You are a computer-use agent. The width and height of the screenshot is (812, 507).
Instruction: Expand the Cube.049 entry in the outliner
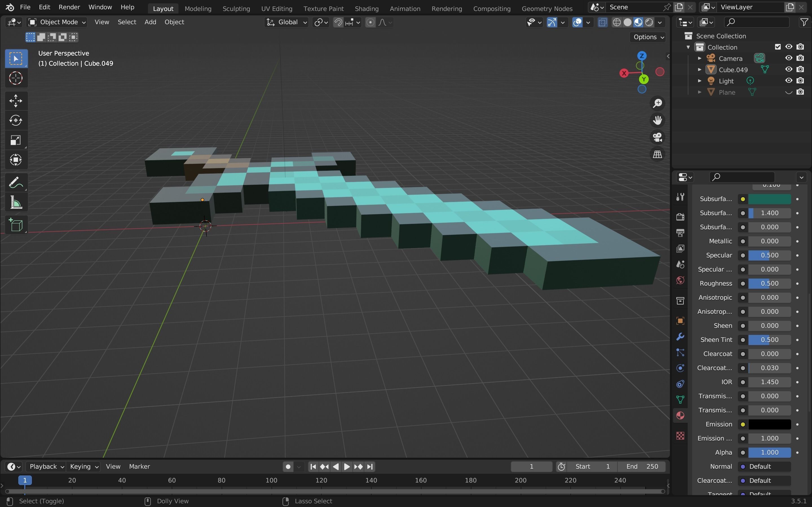[x=700, y=69]
